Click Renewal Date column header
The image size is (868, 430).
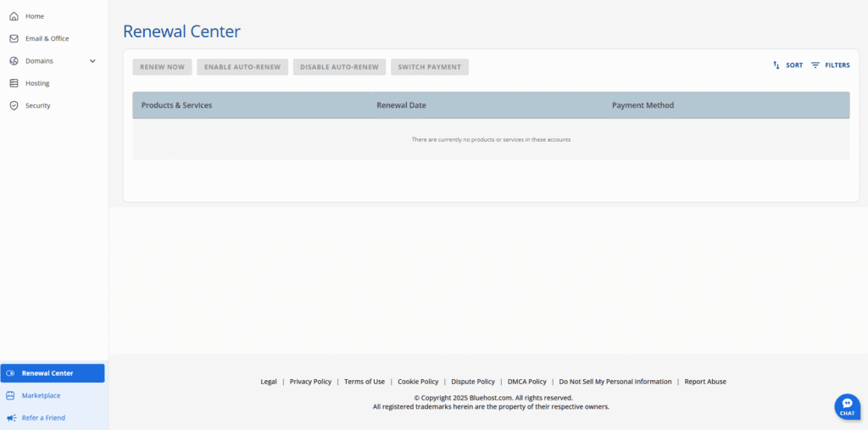pos(401,105)
